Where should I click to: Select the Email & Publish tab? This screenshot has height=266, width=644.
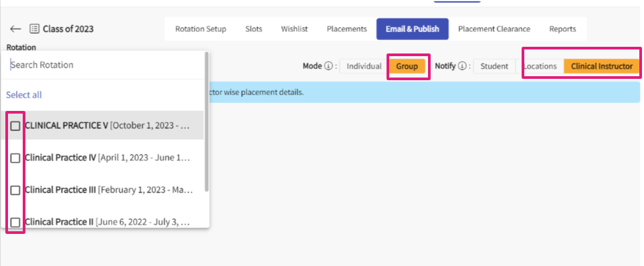click(x=413, y=29)
